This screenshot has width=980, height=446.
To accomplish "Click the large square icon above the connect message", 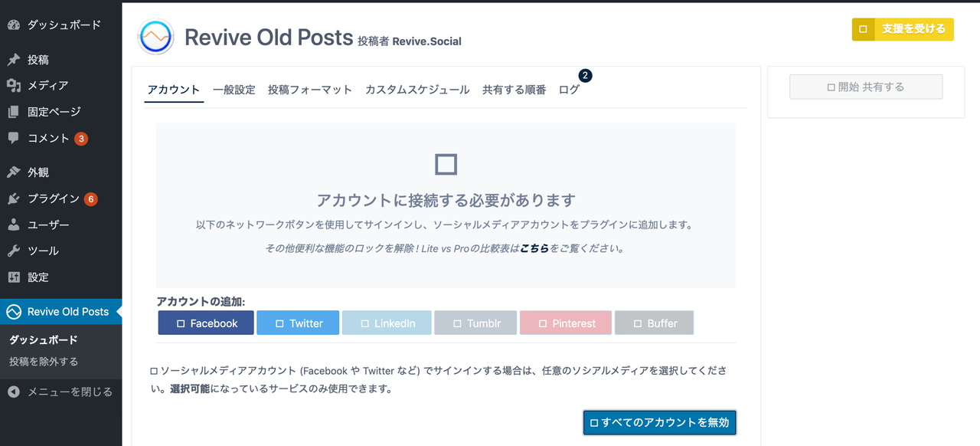I will click(x=446, y=164).
